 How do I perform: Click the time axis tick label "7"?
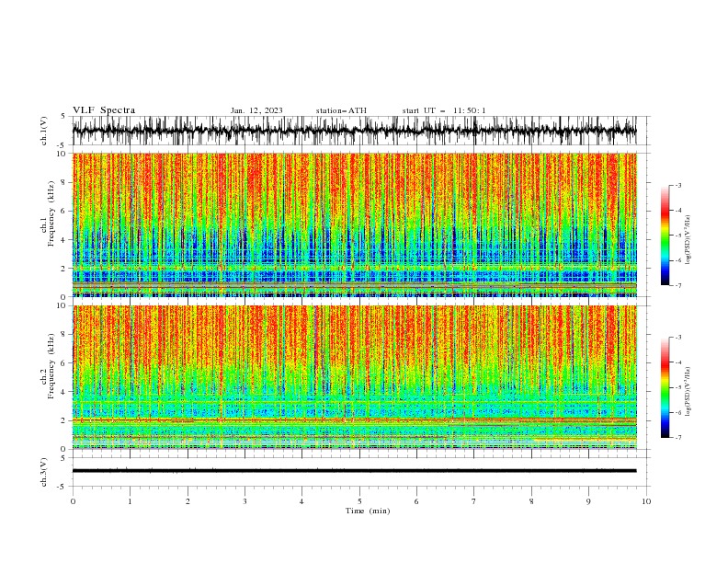pos(473,501)
